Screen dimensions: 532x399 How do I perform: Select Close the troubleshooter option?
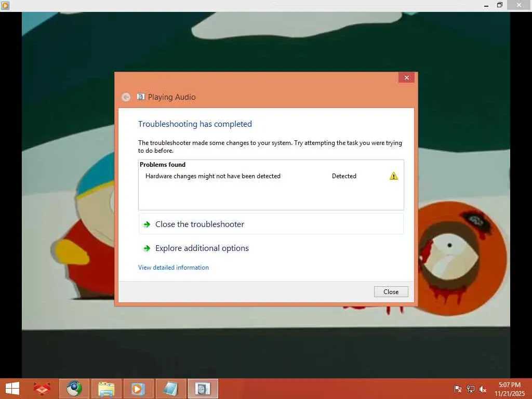tap(271, 224)
